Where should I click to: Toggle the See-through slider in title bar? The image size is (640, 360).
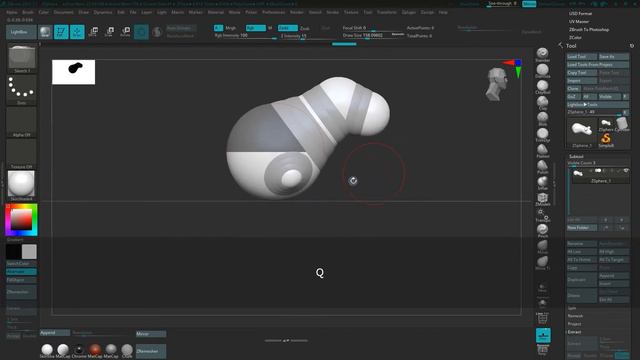(x=502, y=3)
